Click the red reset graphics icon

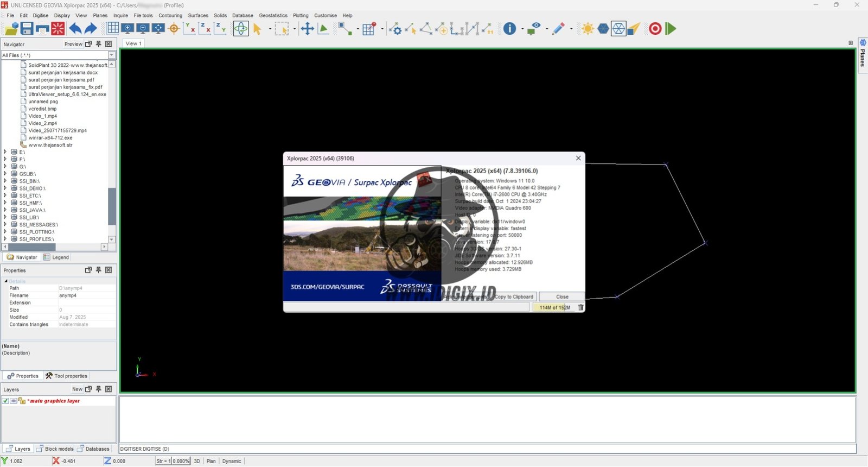click(x=58, y=29)
